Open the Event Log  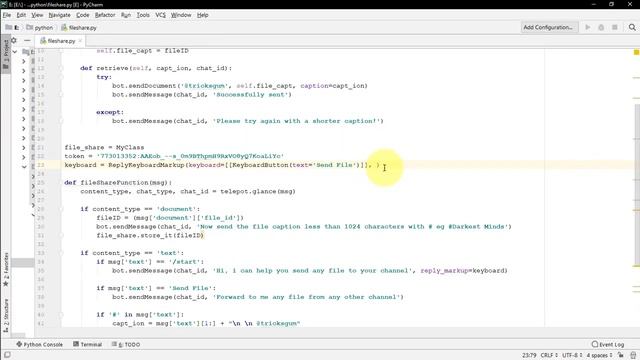(x=608, y=344)
